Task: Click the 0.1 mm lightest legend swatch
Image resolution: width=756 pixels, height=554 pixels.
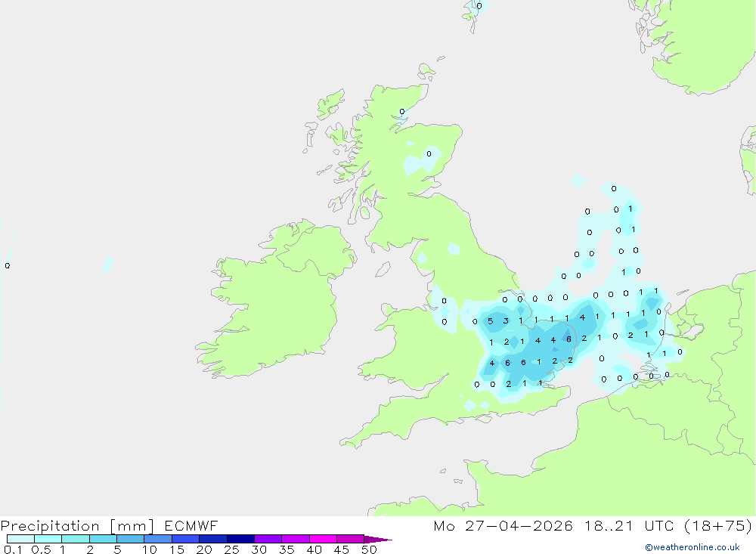Action: click(x=20, y=539)
